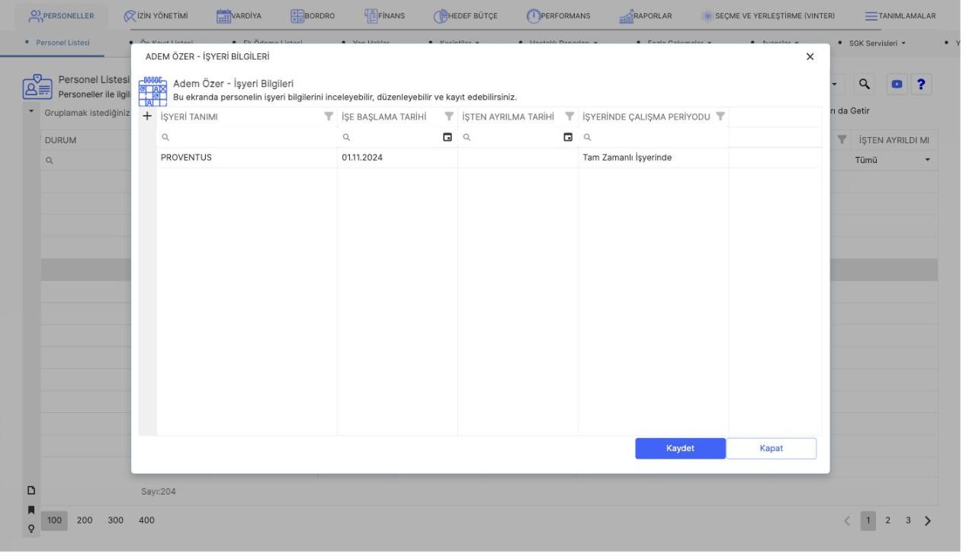Open calendar picker for İşe Başlama Tarihi search

click(448, 138)
